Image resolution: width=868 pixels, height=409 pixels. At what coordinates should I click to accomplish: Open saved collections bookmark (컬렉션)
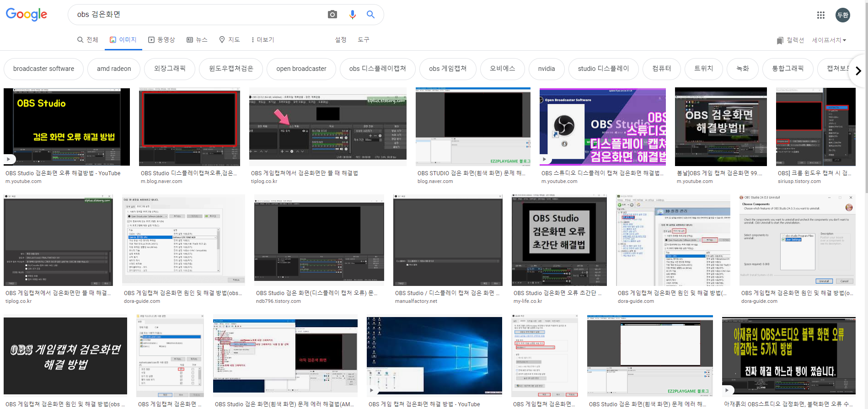tap(790, 40)
